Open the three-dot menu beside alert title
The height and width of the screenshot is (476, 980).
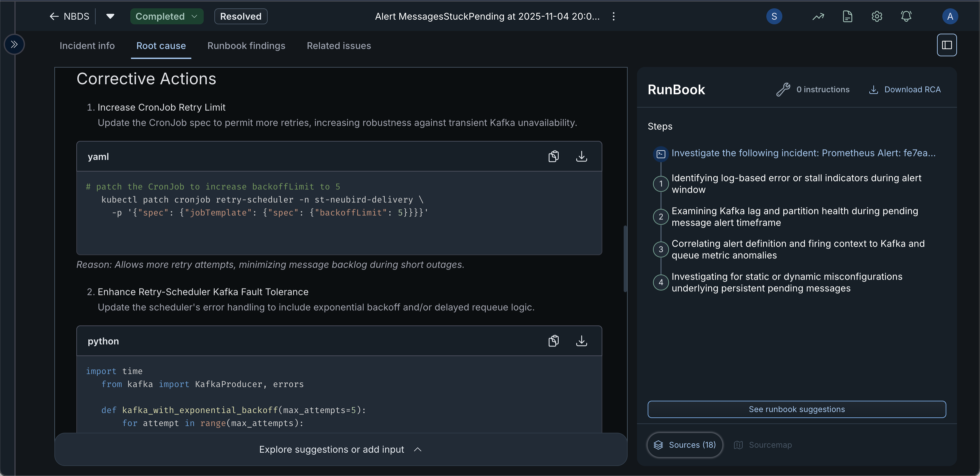click(x=613, y=16)
